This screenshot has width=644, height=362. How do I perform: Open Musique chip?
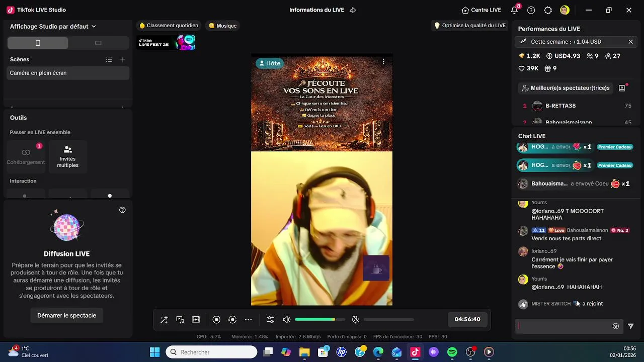click(222, 26)
